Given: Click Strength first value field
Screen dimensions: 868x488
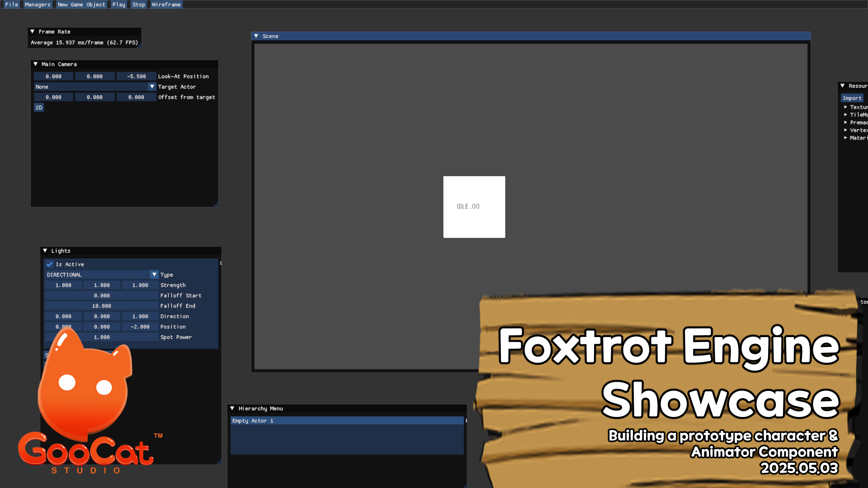Looking at the screenshot, I should click(63, 285).
